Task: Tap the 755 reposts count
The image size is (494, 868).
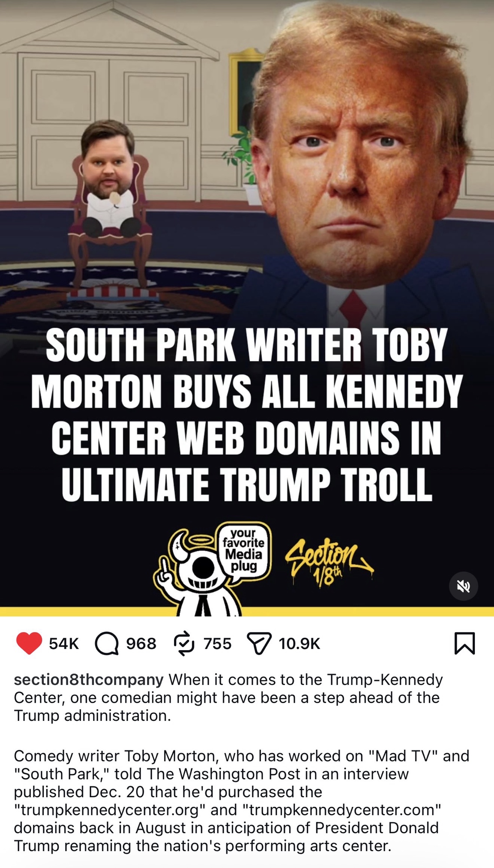Action: point(217,644)
